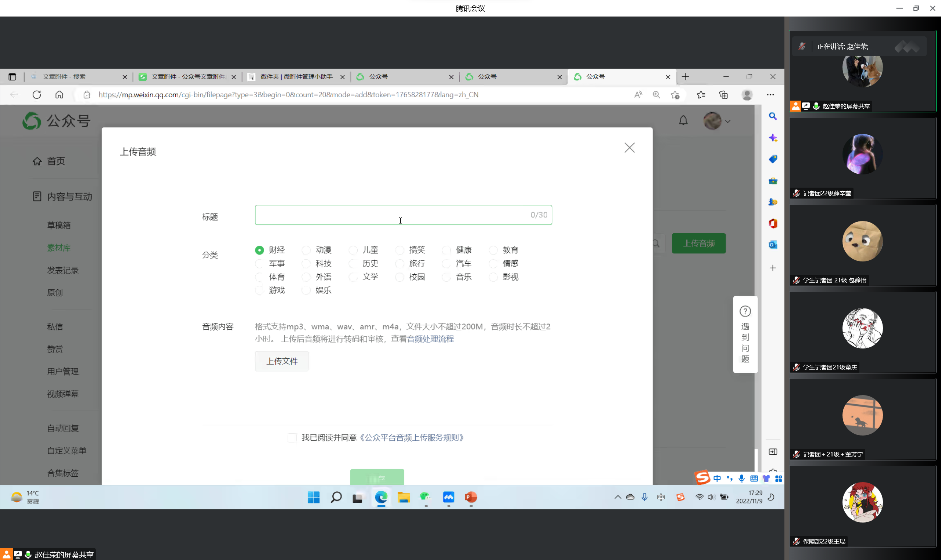Click the 标题 title input field
This screenshot has width=941, height=560.
pos(393,215)
